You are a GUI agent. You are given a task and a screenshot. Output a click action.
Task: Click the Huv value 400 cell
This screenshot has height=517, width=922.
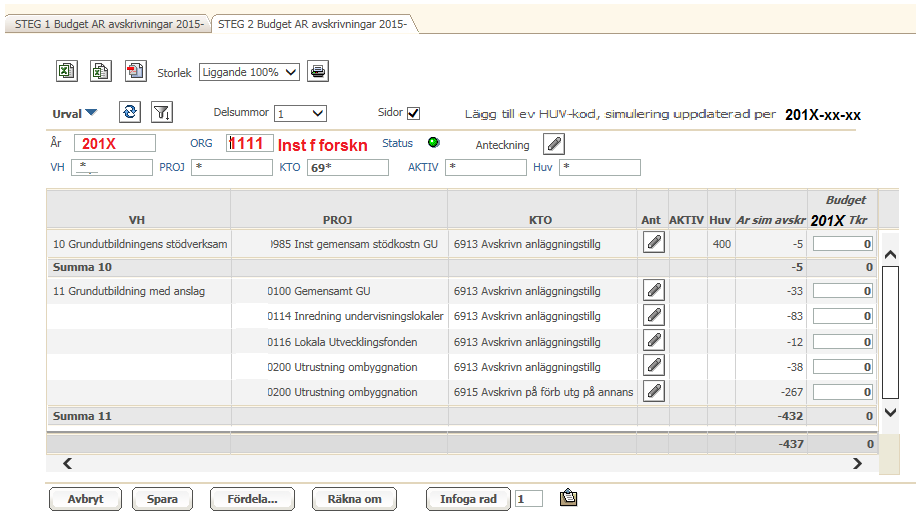pos(721,244)
